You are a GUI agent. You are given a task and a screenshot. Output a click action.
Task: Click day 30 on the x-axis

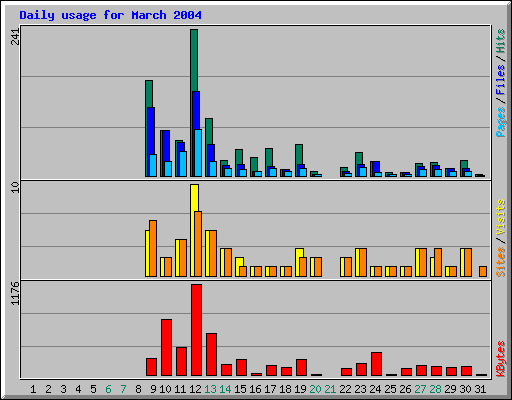tap(465, 389)
